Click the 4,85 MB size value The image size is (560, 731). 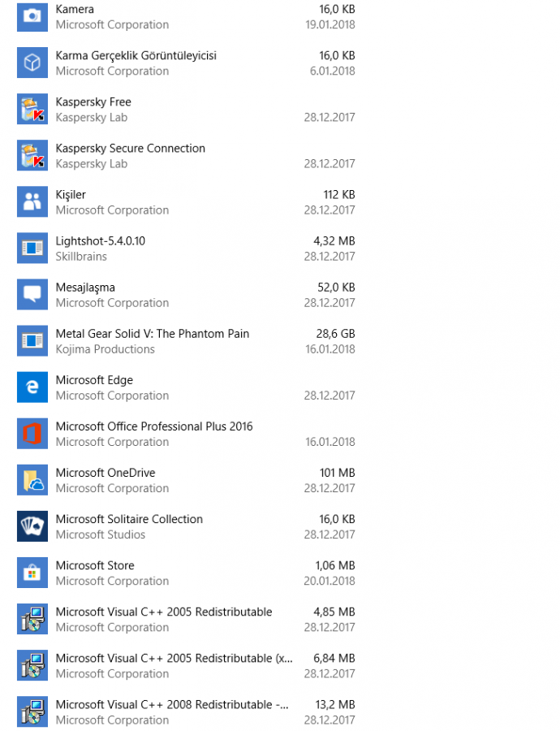[334, 612]
